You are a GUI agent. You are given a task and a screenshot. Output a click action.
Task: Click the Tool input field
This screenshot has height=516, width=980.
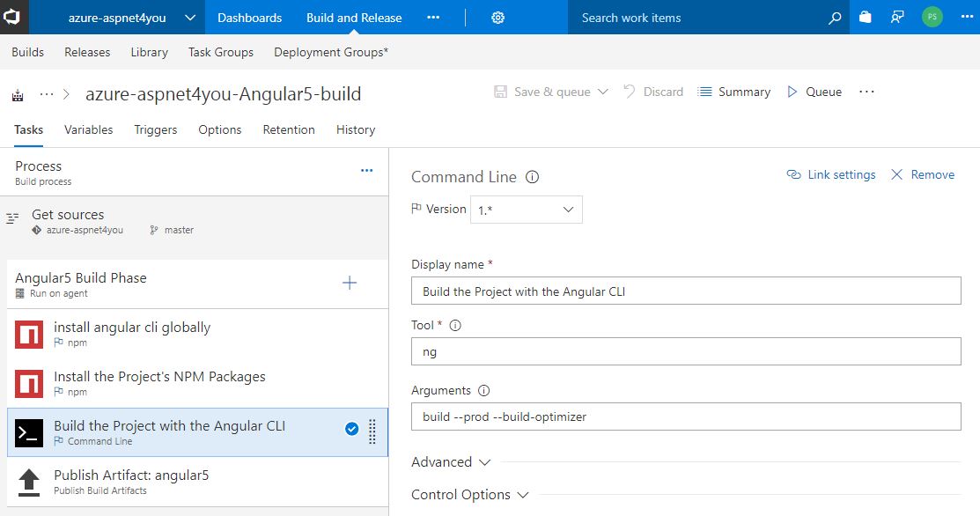pyautogui.click(x=686, y=351)
